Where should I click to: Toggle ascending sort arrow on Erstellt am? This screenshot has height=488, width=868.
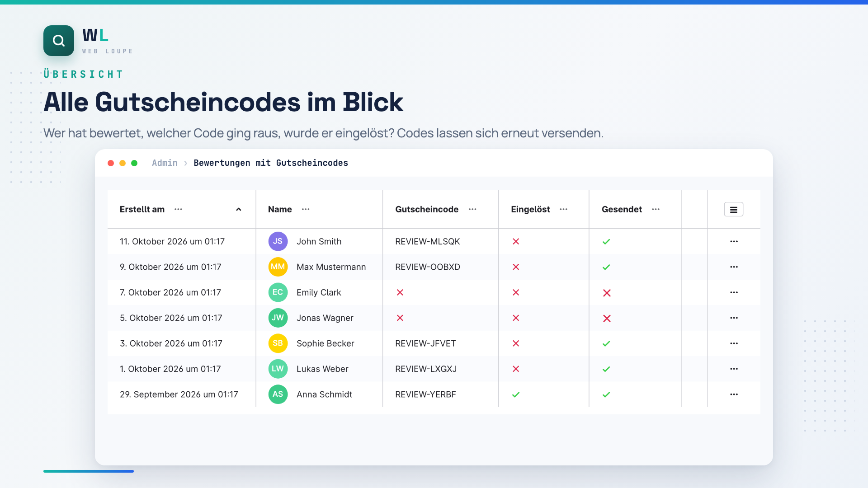(x=239, y=209)
